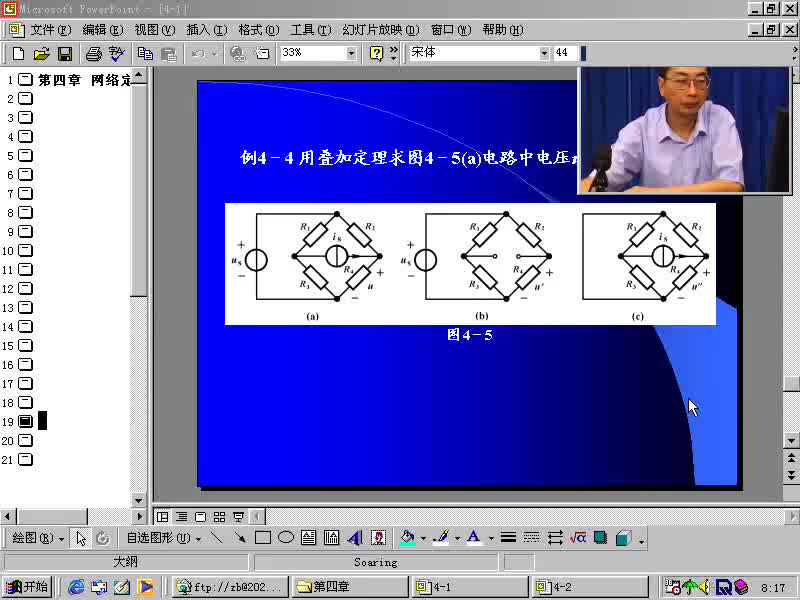This screenshot has height=600, width=800.
Task: Open the 编辑(E) menu
Action: tap(103, 30)
